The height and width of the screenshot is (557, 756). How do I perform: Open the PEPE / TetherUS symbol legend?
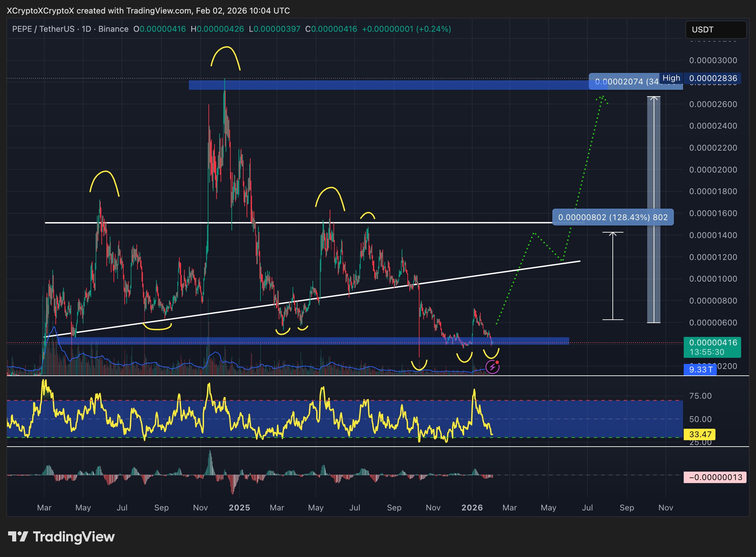(x=44, y=29)
